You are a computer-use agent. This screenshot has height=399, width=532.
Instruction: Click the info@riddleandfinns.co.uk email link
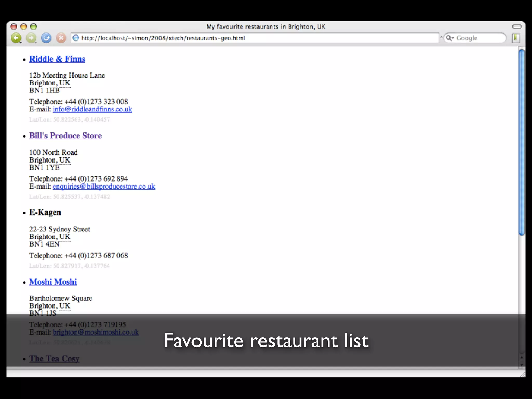tap(92, 109)
